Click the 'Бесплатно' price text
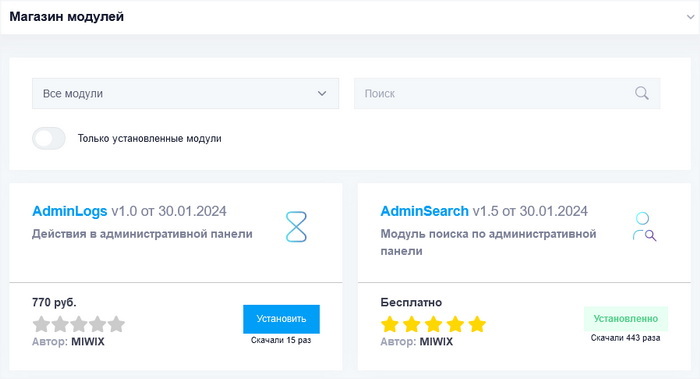The height and width of the screenshot is (379, 700). [x=411, y=302]
